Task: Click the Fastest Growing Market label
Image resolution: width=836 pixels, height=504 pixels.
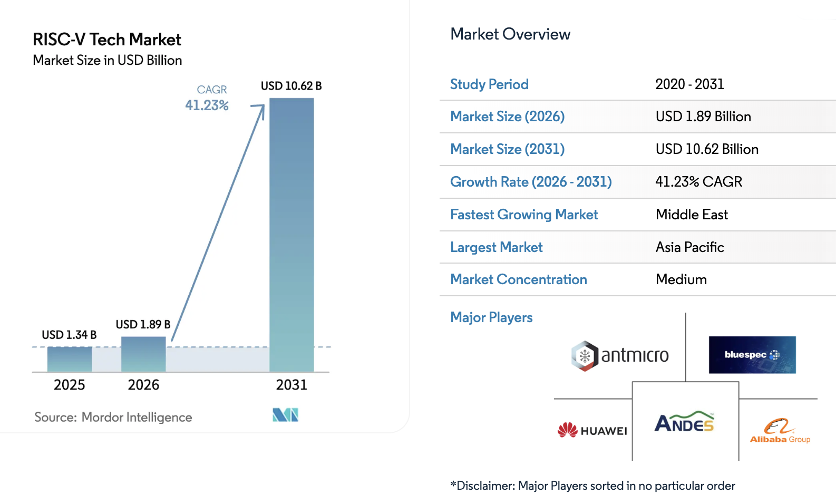Action: pos(524,215)
